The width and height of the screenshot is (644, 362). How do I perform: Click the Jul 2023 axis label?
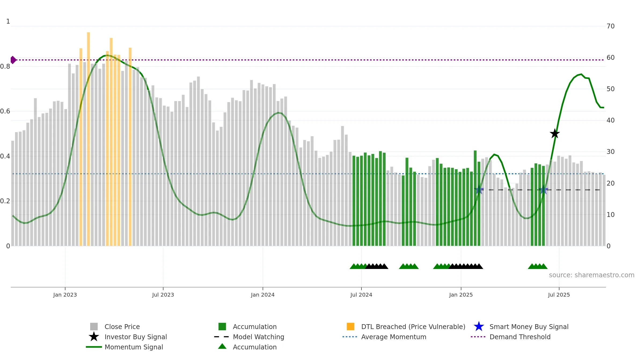coord(163,295)
